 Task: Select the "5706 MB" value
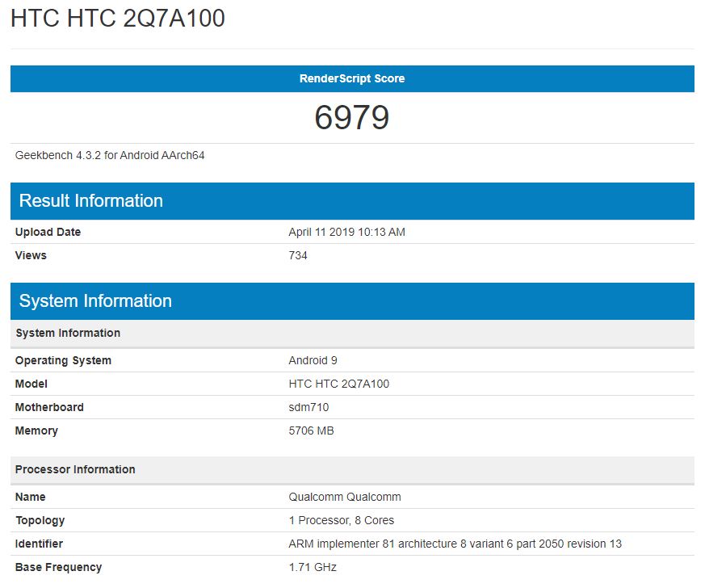click(x=311, y=430)
